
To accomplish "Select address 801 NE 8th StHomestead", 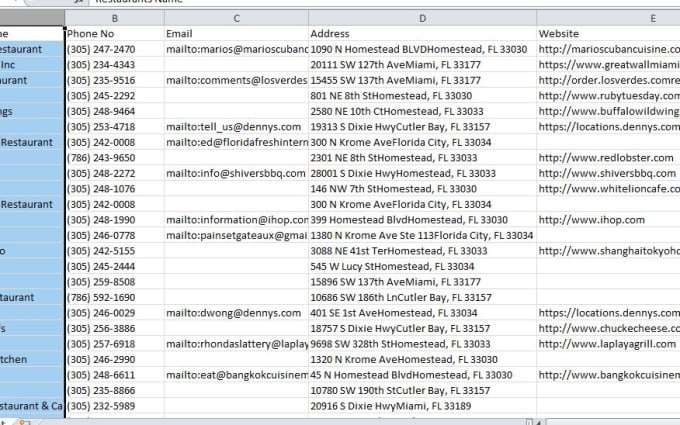I will click(422, 96).
